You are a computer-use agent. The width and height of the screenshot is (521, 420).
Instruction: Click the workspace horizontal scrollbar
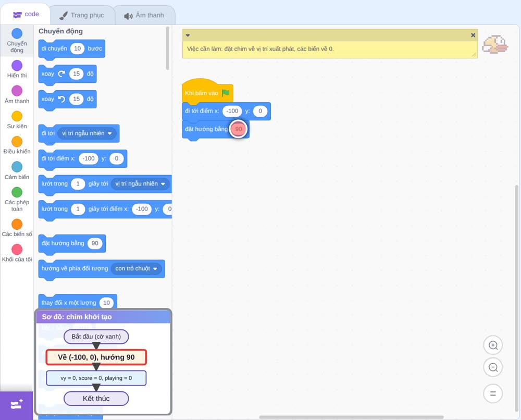tap(351, 417)
